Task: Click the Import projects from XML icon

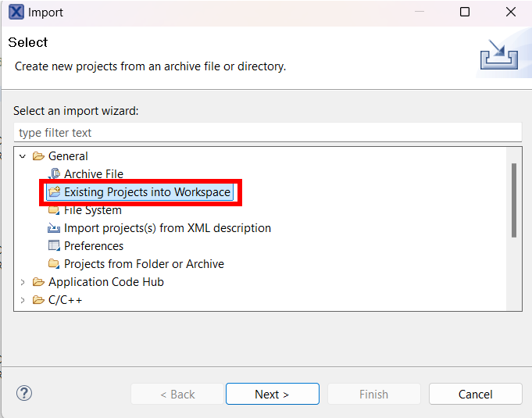Action: 54,228
